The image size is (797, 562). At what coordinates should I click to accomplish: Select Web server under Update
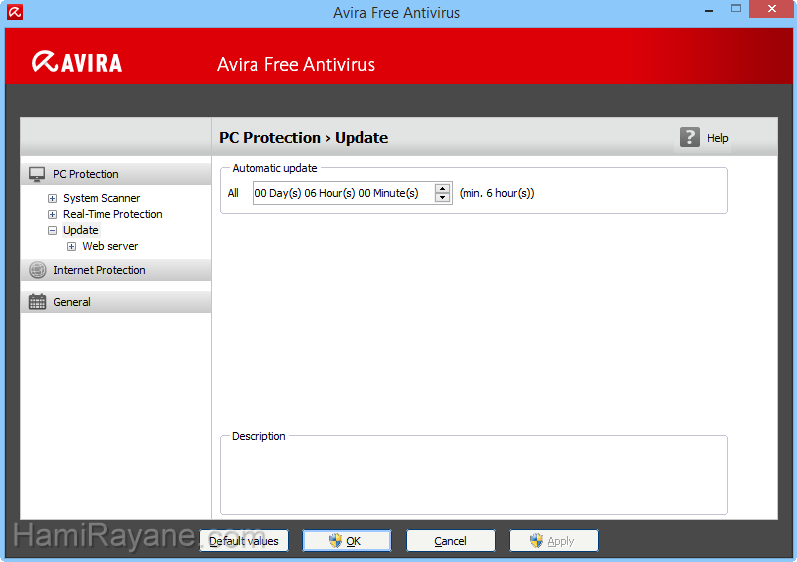[110, 246]
